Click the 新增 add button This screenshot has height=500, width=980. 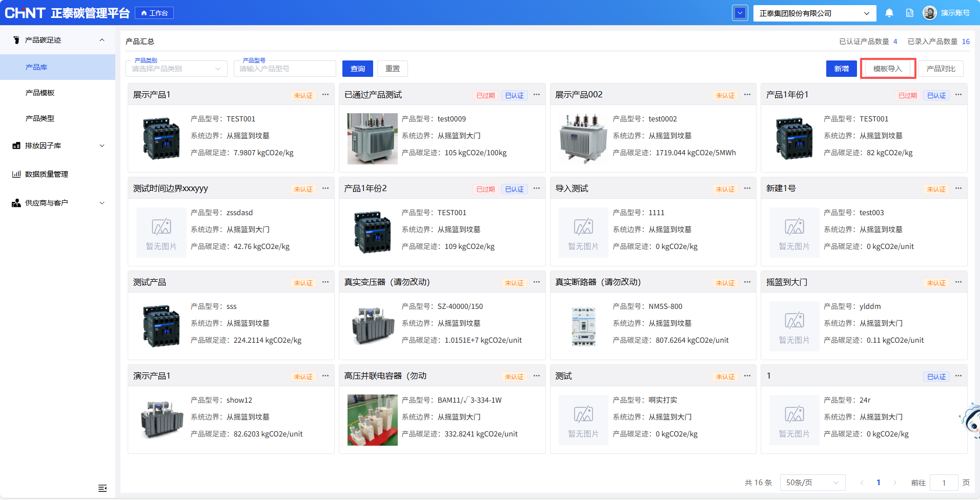pyautogui.click(x=842, y=69)
